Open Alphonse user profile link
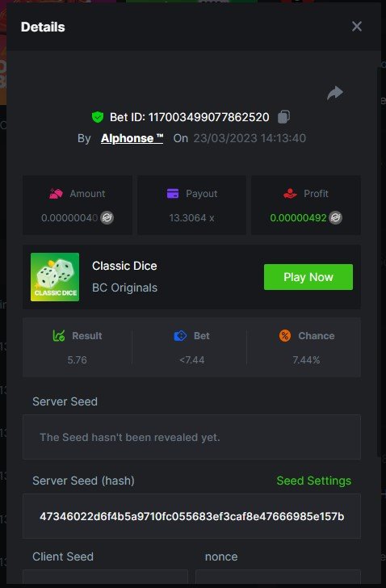The width and height of the screenshot is (386, 588). [x=132, y=138]
